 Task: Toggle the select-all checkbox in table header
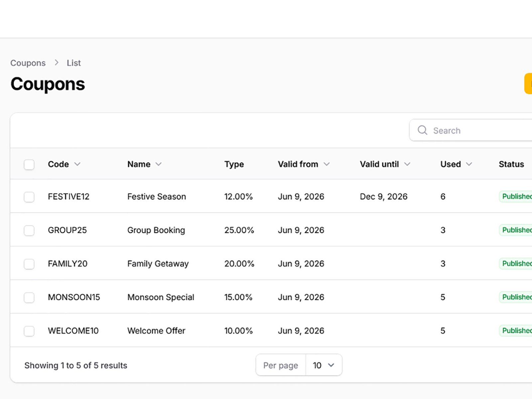[29, 165]
